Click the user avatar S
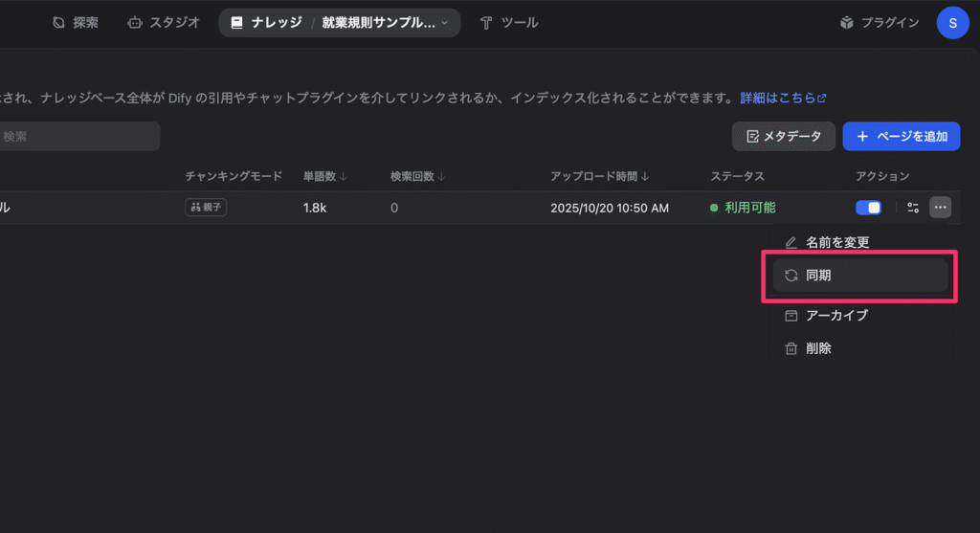The image size is (980, 533). click(x=952, y=22)
